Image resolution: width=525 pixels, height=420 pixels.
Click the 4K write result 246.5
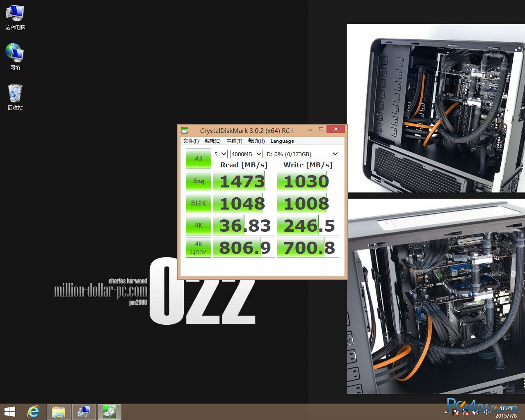(308, 225)
